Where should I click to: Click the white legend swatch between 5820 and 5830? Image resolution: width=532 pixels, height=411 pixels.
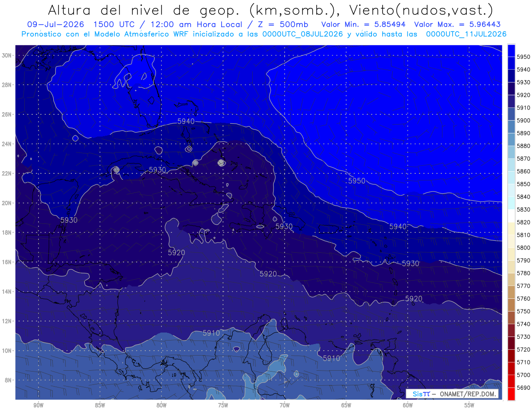pyautogui.click(x=511, y=216)
